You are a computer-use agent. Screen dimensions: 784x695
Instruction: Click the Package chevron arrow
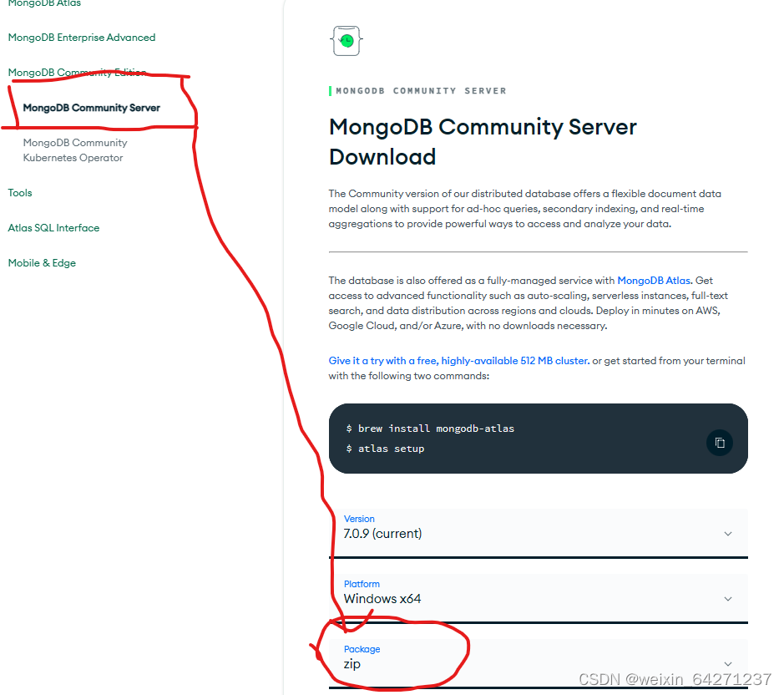click(x=727, y=663)
